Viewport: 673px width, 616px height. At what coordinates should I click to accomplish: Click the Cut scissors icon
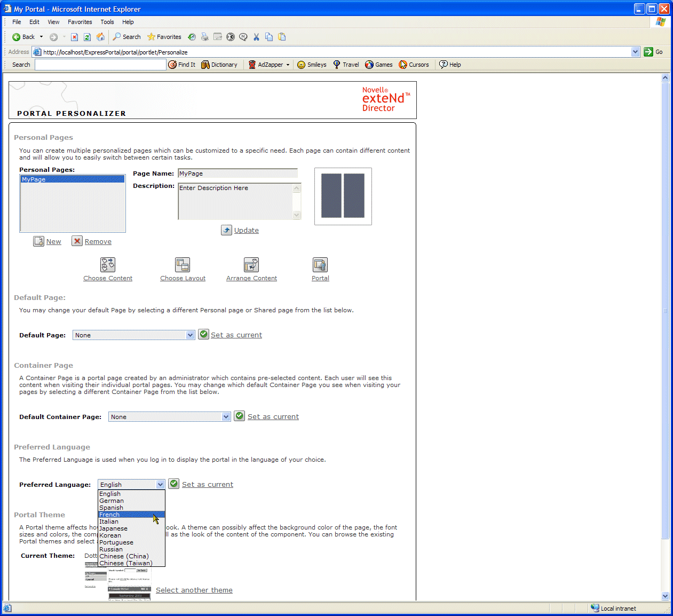256,37
